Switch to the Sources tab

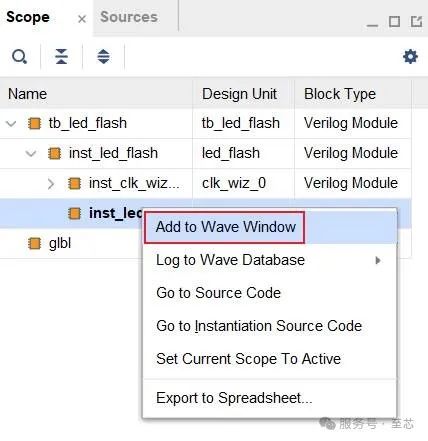pyautogui.click(x=129, y=17)
